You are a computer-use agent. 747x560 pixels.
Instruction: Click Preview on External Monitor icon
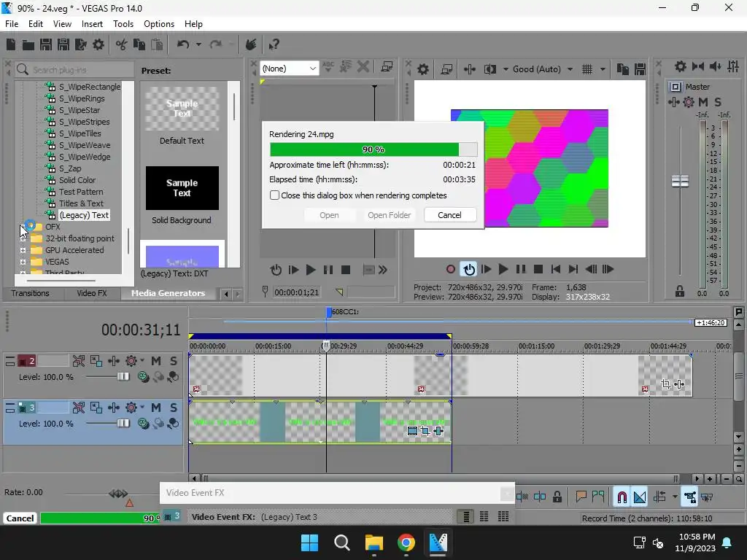[446, 69]
